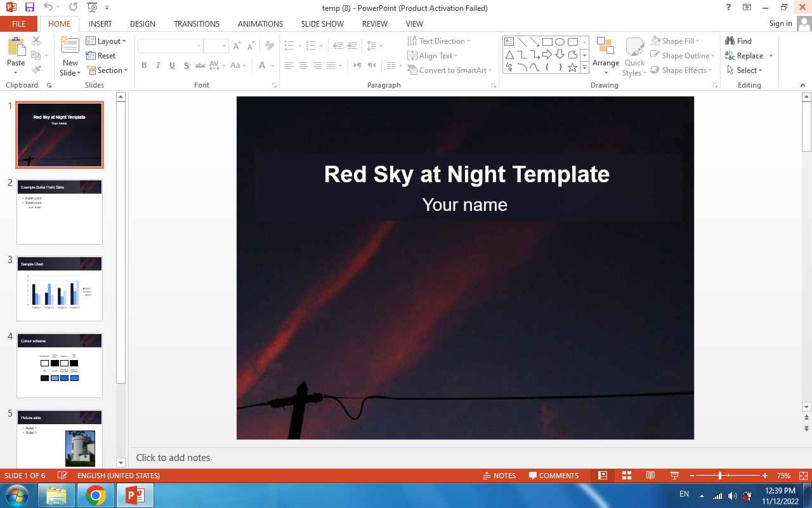Click the Save icon in Quick Access Toolbar

point(29,8)
